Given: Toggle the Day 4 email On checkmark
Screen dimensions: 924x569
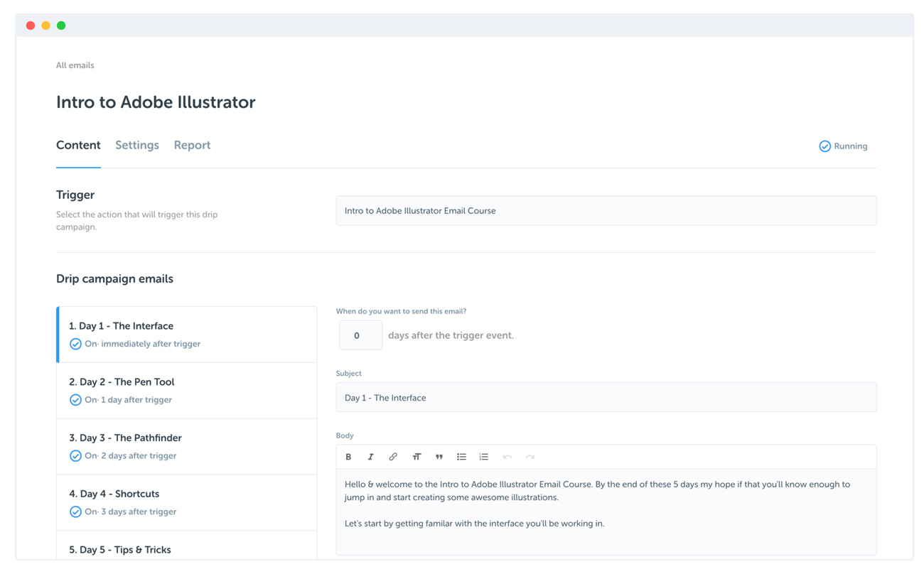Looking at the screenshot, I should point(75,511).
